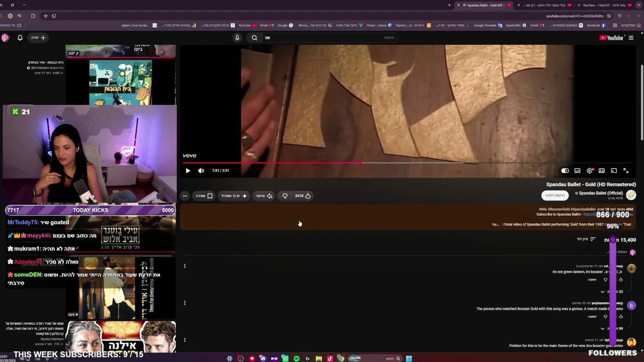Open options menu for Booster Gold matched comment

(x=185, y=303)
